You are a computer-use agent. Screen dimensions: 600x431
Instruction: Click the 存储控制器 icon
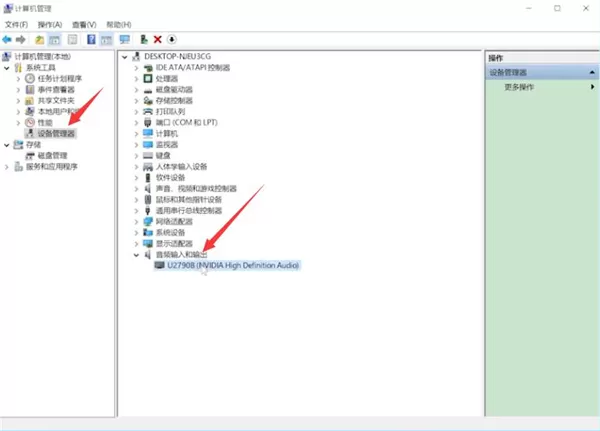[x=148, y=101]
